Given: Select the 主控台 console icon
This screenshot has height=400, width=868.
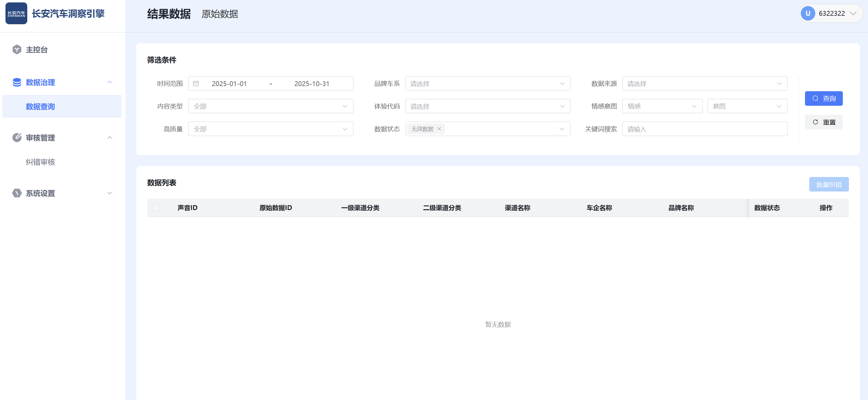Looking at the screenshot, I should point(17,49).
